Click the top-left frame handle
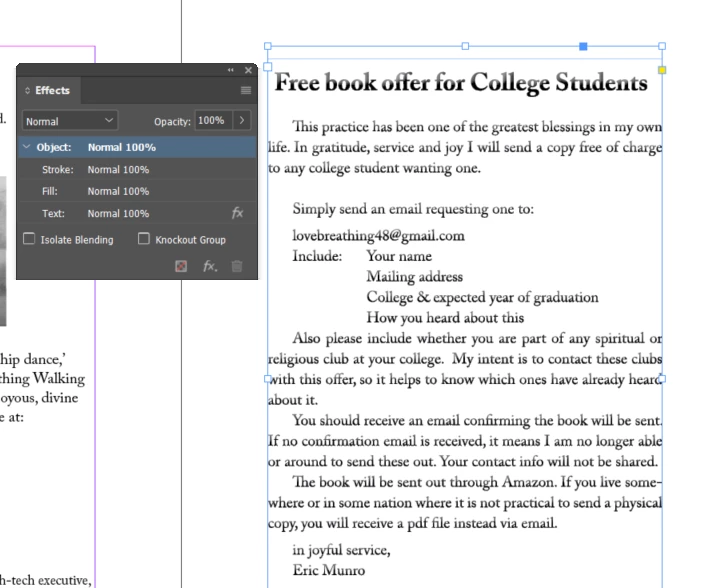This screenshot has height=588, width=720. pos(268,46)
